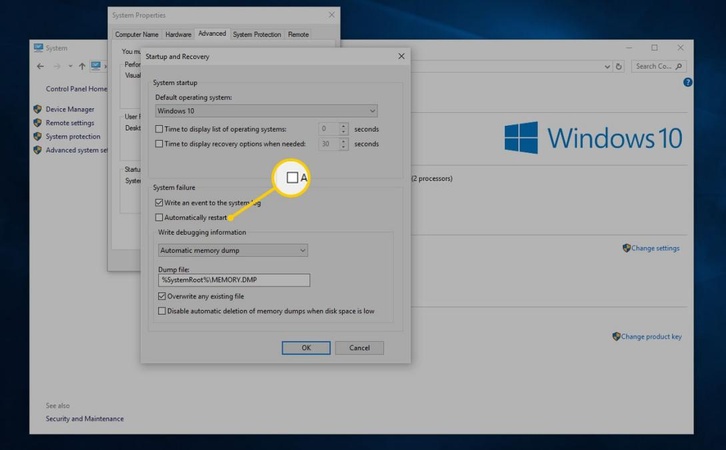Close the Startup and Recovery dialog
Screen dimensions: 726x450
401,56
